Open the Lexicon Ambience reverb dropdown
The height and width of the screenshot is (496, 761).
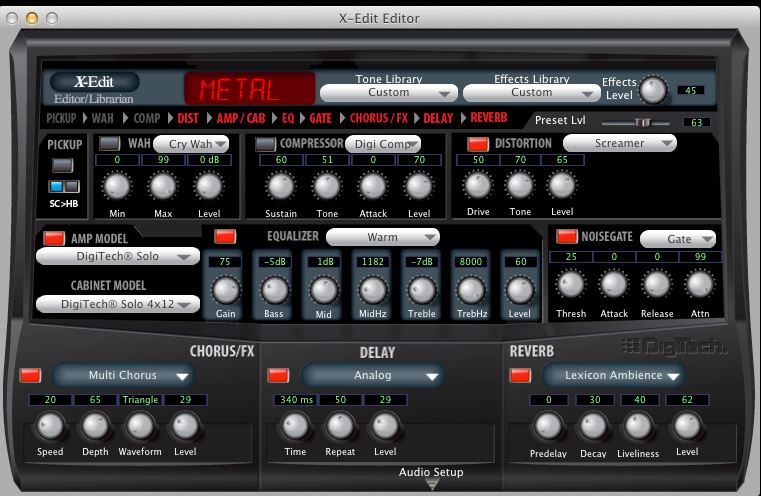(x=613, y=375)
